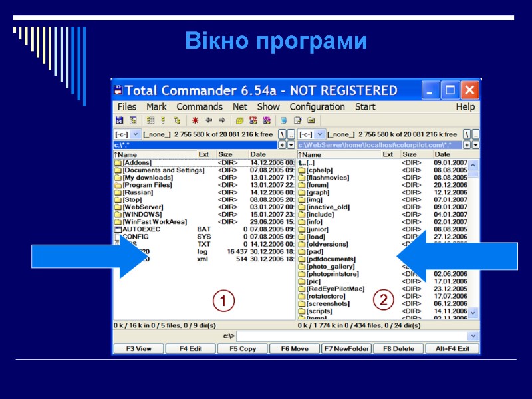This screenshot has height=399, width=532.
Task: Click the Reread source disk icon
Action: [x=120, y=120]
